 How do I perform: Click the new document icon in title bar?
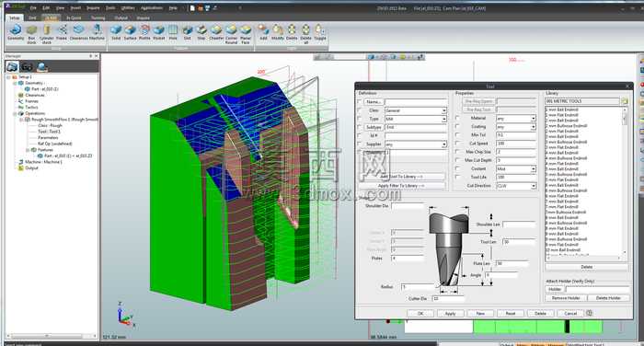pos(192,7)
